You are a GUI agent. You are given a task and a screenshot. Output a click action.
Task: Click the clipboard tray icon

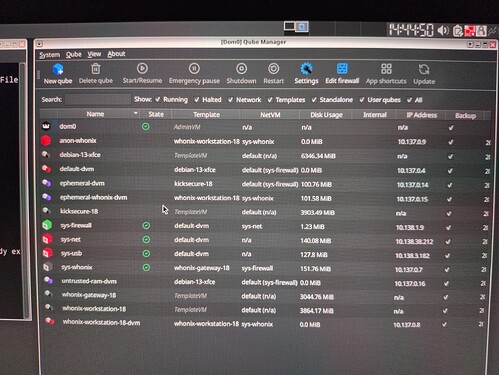coord(458,31)
